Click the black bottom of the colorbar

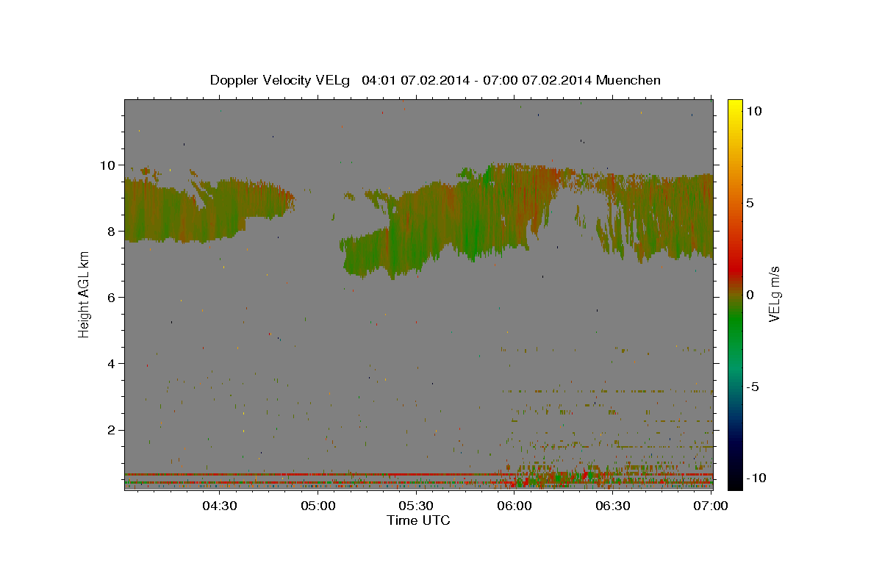pos(734,484)
